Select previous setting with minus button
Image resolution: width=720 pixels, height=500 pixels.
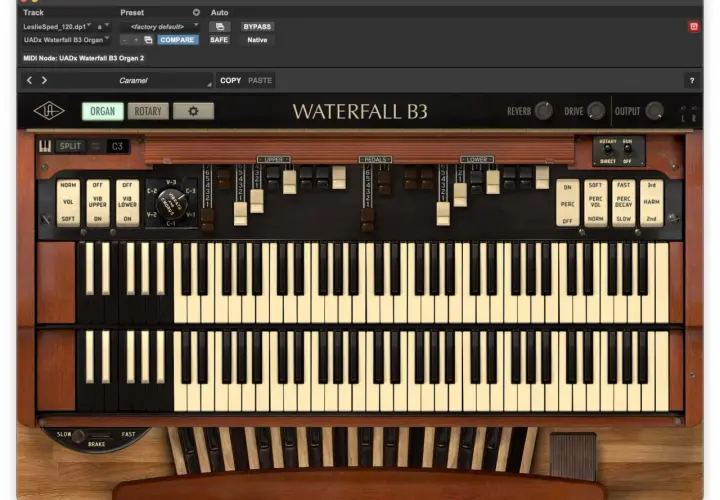(124, 40)
